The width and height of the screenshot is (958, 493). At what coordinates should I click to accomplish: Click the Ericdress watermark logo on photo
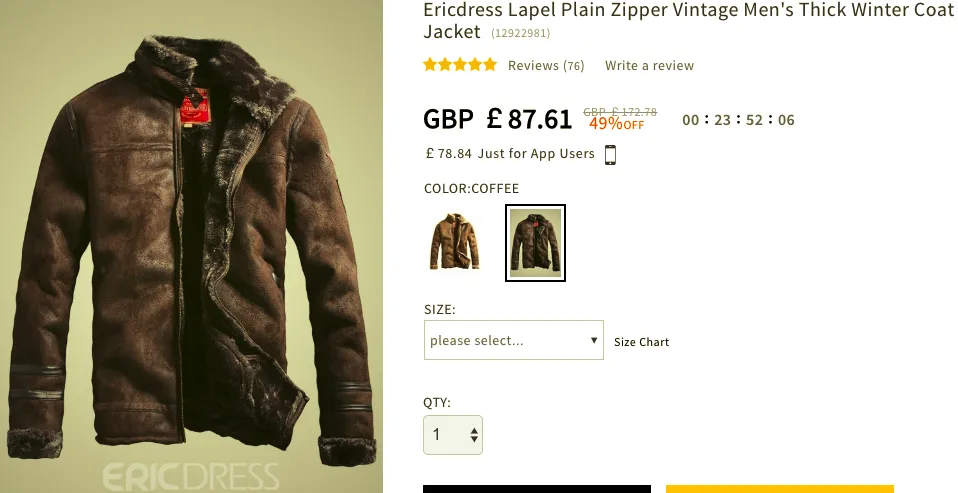(x=190, y=473)
